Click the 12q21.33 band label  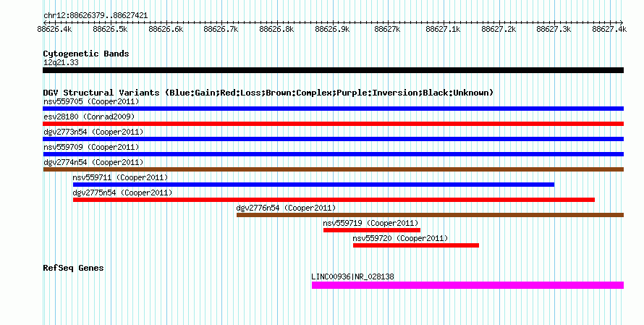pos(61,62)
